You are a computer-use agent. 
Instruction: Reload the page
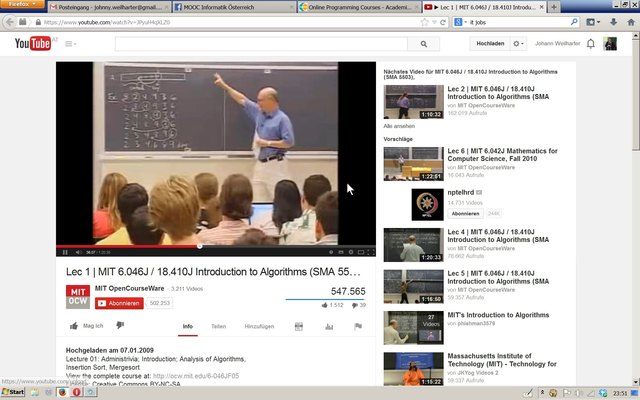pyautogui.click(x=443, y=22)
